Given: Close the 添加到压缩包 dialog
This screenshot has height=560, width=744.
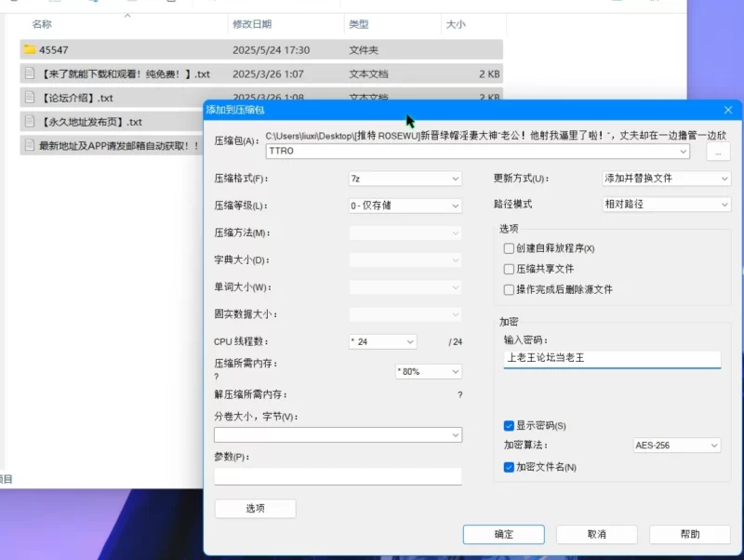Looking at the screenshot, I should (x=728, y=110).
